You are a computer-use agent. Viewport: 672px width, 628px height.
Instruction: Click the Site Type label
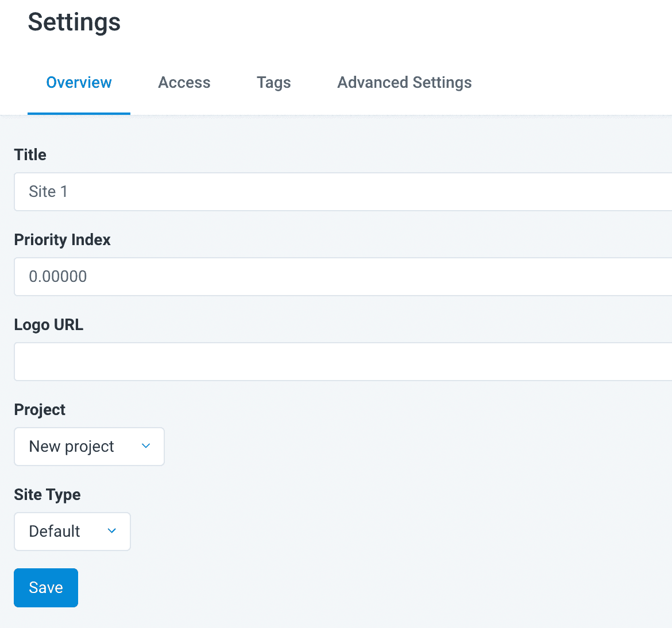click(x=47, y=495)
